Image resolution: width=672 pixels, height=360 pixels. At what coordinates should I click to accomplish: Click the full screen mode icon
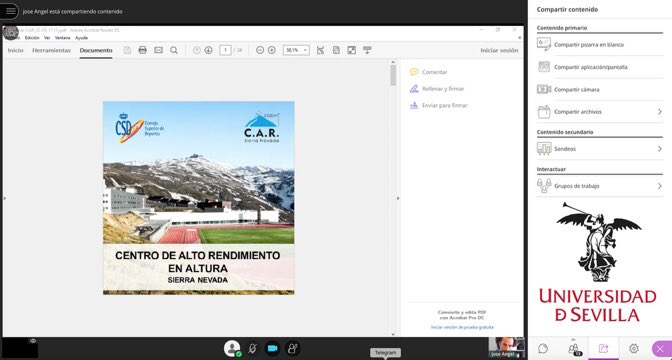tap(351, 50)
